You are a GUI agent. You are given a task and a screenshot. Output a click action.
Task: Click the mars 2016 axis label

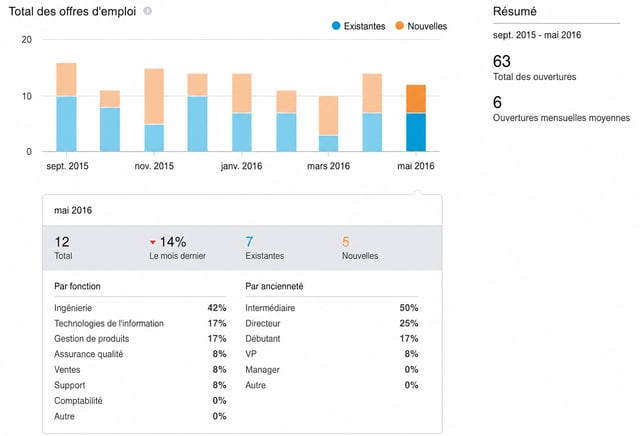(x=329, y=166)
